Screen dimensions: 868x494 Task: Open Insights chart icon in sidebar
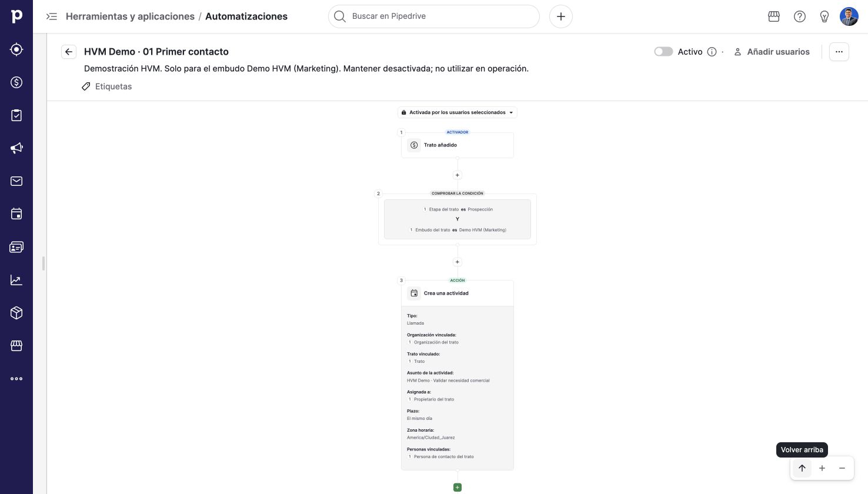tap(16, 280)
